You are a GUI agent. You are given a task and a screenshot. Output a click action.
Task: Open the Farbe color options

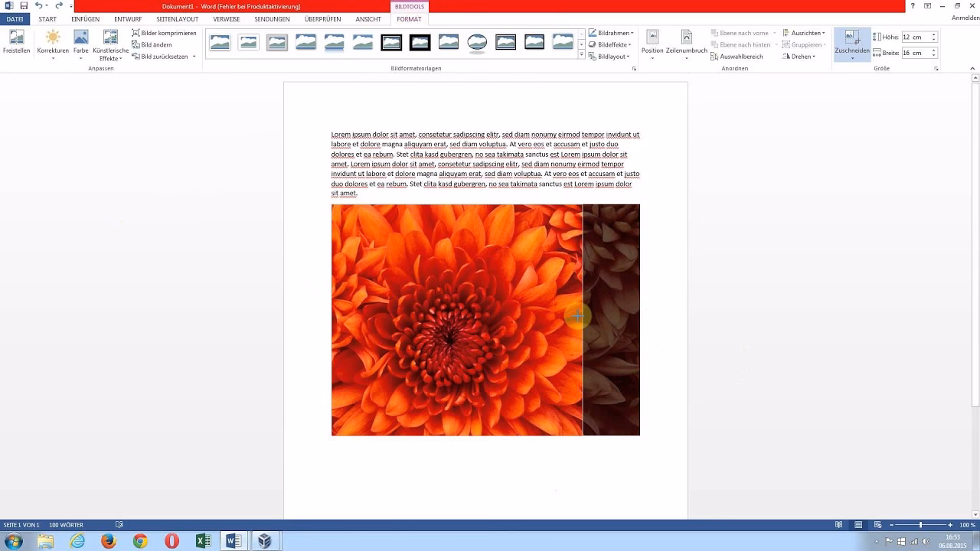[x=80, y=41]
